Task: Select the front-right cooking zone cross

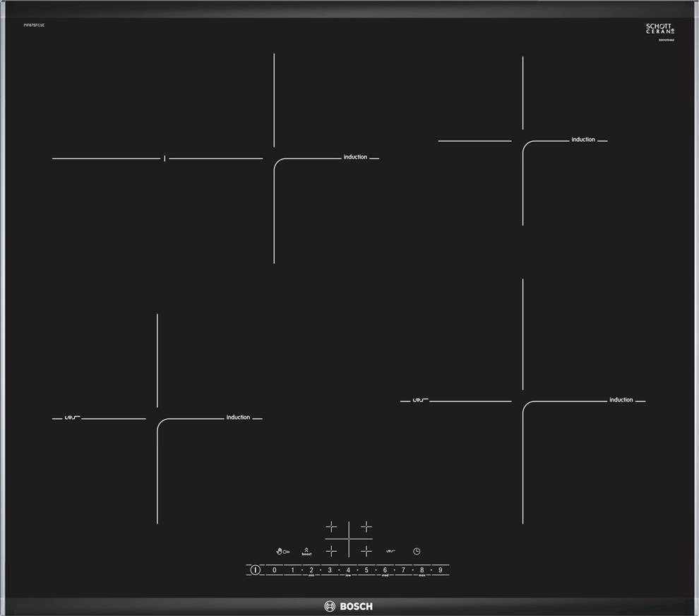Action: 366,551
